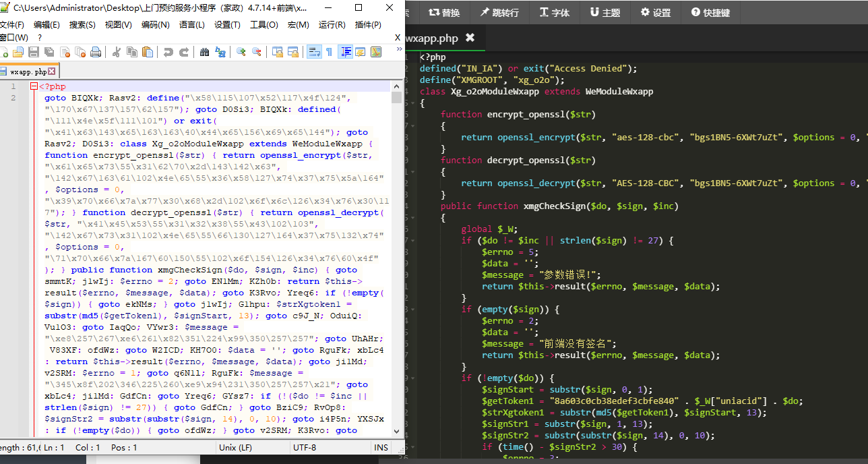The image size is (868, 464).
Task: Open the 视图(V) menu
Action: (x=118, y=25)
